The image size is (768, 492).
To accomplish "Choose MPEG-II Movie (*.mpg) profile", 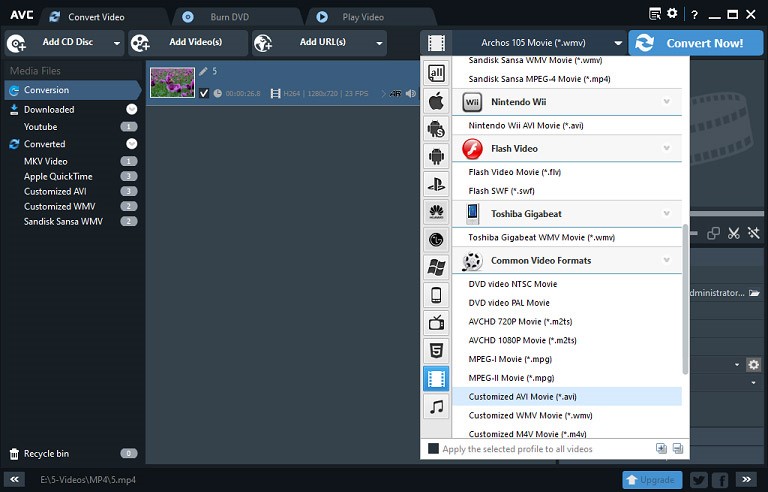I will (567, 378).
